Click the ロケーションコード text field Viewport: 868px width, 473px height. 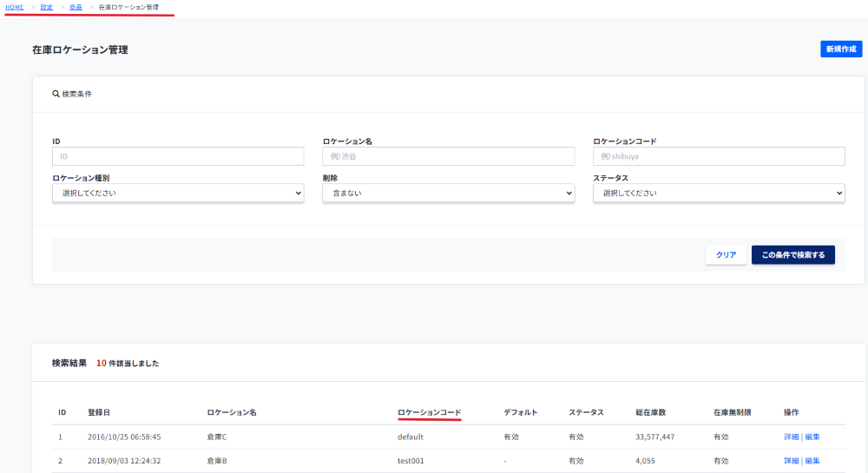tap(719, 156)
